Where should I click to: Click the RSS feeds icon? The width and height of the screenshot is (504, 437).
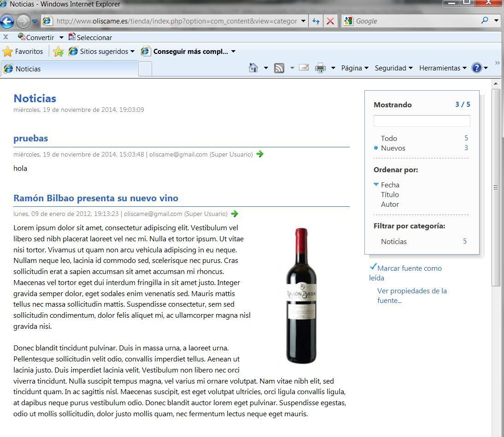click(x=279, y=68)
